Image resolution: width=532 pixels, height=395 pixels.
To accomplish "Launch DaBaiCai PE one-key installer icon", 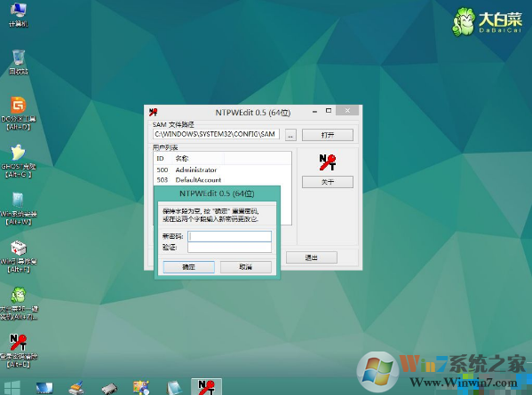I will click(19, 304).
